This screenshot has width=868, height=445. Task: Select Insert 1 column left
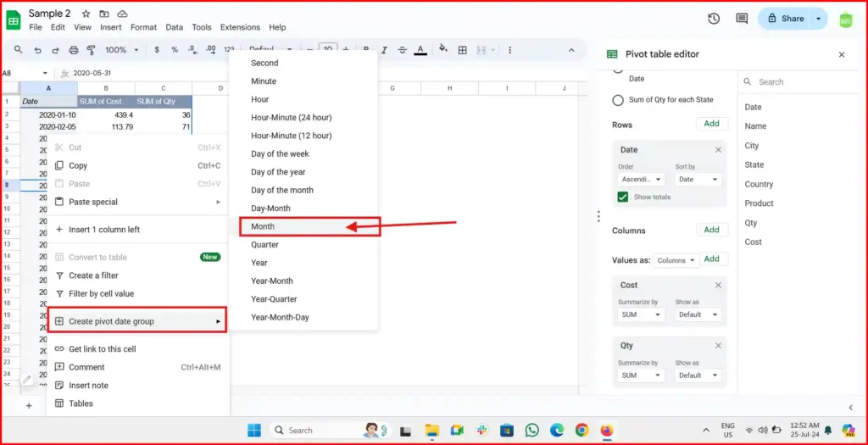coord(138,230)
